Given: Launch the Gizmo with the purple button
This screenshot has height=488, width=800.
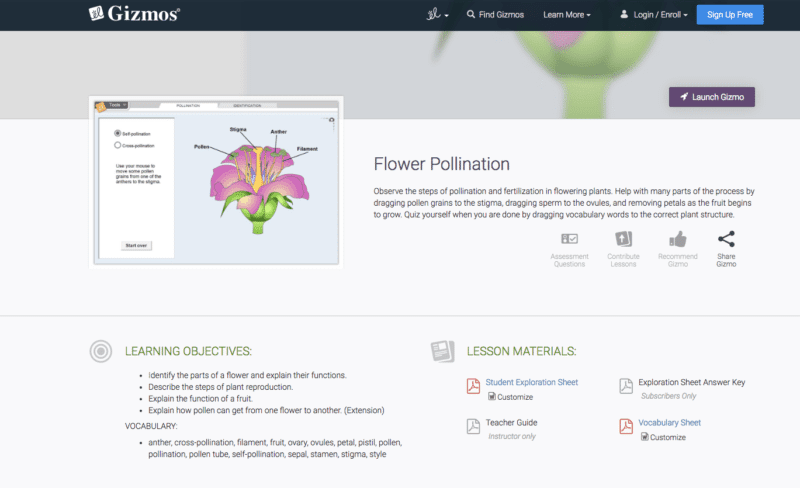Looking at the screenshot, I should pyautogui.click(x=712, y=97).
